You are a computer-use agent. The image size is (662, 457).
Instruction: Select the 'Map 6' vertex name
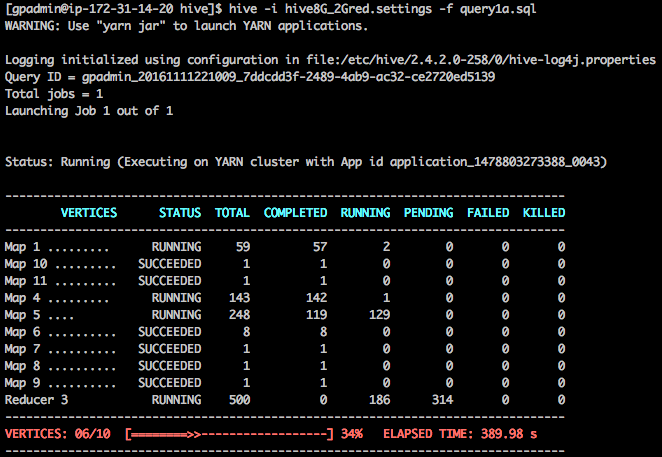pyautogui.click(x=22, y=332)
